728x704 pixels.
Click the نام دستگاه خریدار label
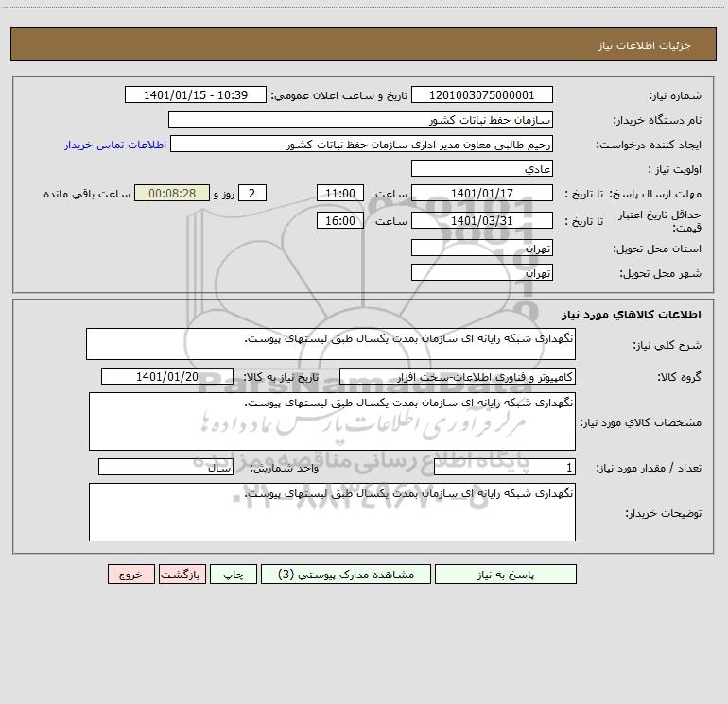click(657, 121)
